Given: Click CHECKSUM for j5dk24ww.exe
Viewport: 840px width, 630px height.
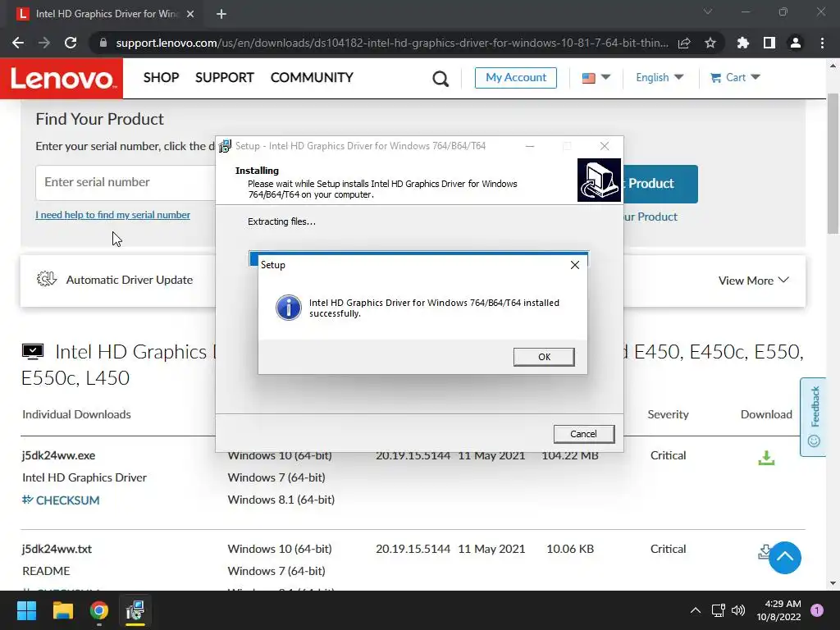Looking at the screenshot, I should click(x=61, y=500).
